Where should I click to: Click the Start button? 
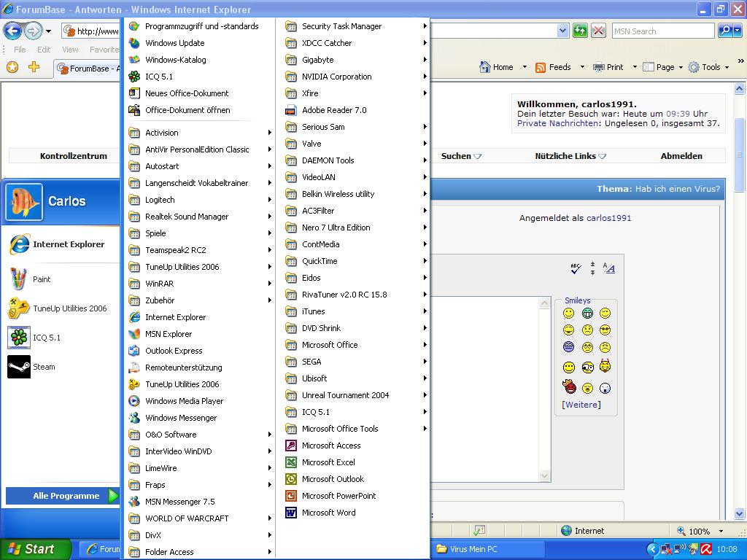(x=34, y=550)
